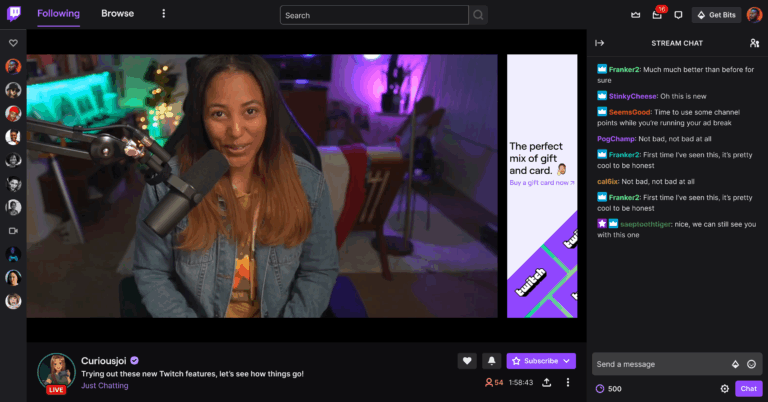Viewport: 768px width, 402px height.
Task: Collapse the stream chat panel arrow
Action: click(600, 43)
